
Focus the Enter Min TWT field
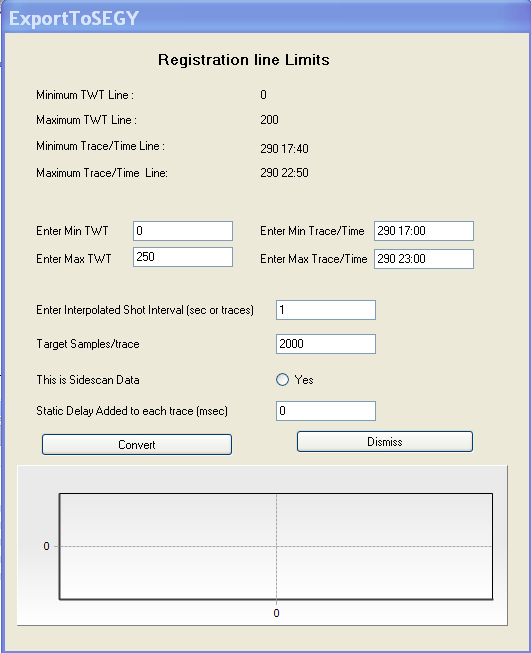[183, 231]
